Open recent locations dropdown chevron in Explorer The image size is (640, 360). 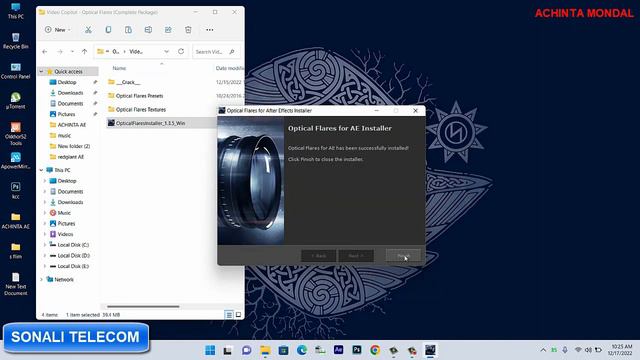click(72, 52)
